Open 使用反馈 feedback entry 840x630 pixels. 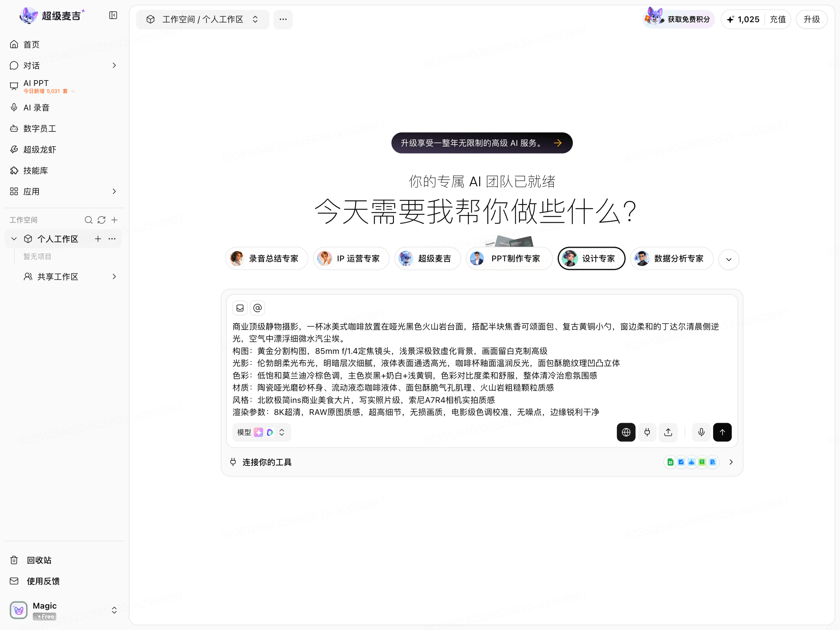pos(64,581)
